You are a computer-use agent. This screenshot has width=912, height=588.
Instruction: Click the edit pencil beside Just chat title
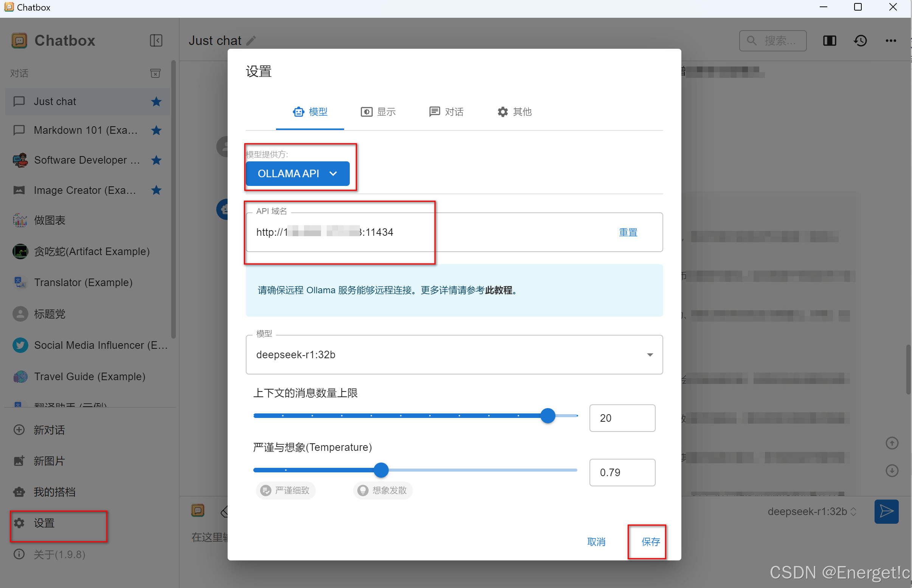tap(251, 40)
